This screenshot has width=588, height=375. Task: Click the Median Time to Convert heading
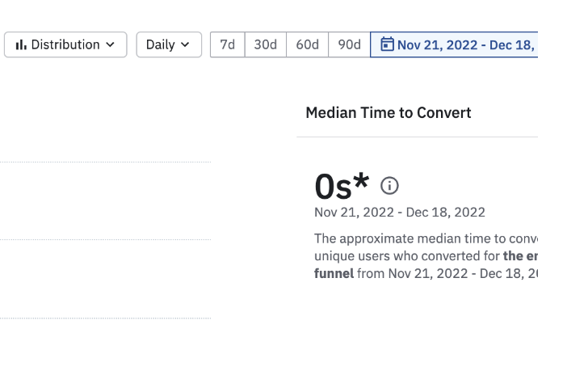388,113
